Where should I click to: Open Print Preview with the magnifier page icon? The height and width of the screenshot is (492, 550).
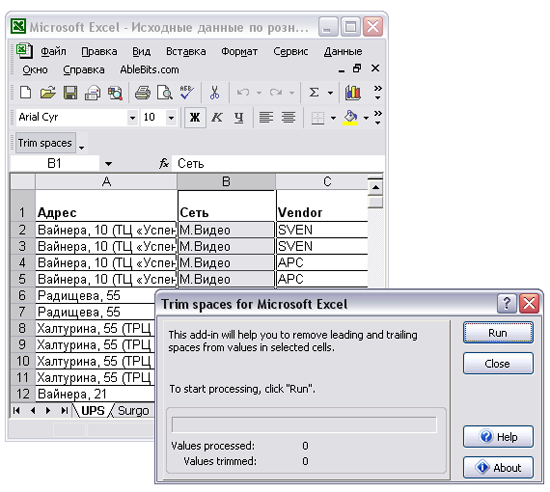(x=165, y=93)
